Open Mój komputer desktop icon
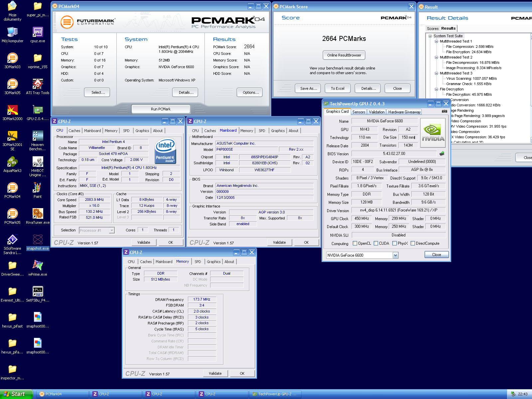 tap(12, 35)
